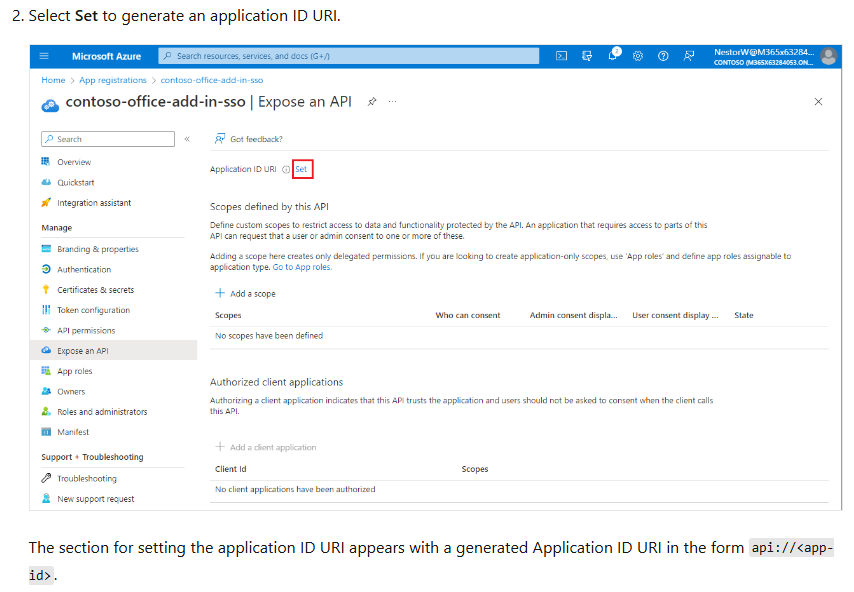This screenshot has width=854, height=592.
Task: Click the Microsoft Azure logo text
Action: click(107, 56)
